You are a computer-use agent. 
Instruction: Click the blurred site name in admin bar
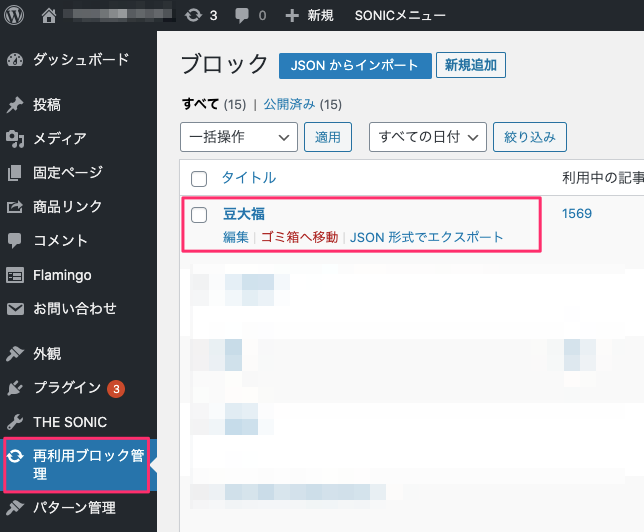point(118,15)
